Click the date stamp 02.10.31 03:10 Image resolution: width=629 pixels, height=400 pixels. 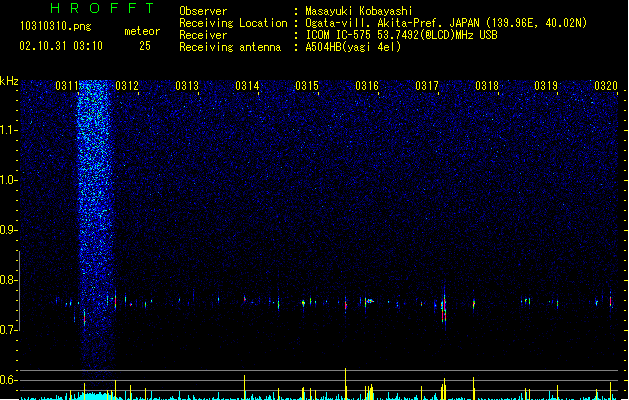(61, 46)
